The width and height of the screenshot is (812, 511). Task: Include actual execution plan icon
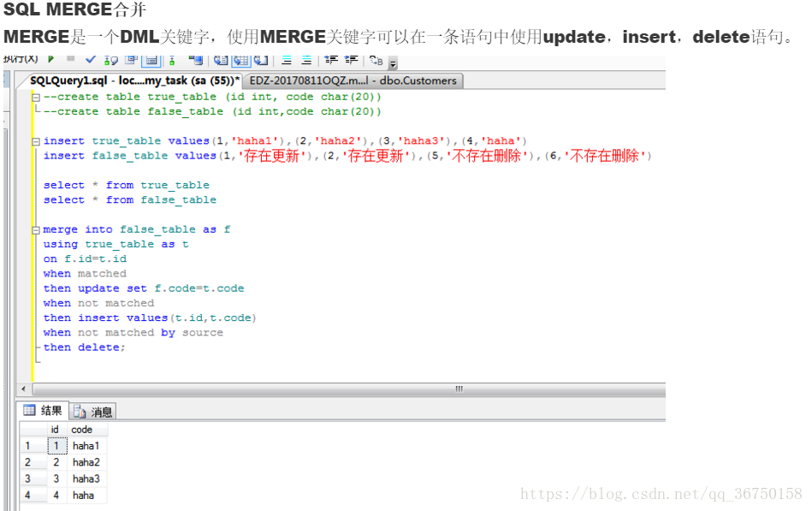point(172,61)
